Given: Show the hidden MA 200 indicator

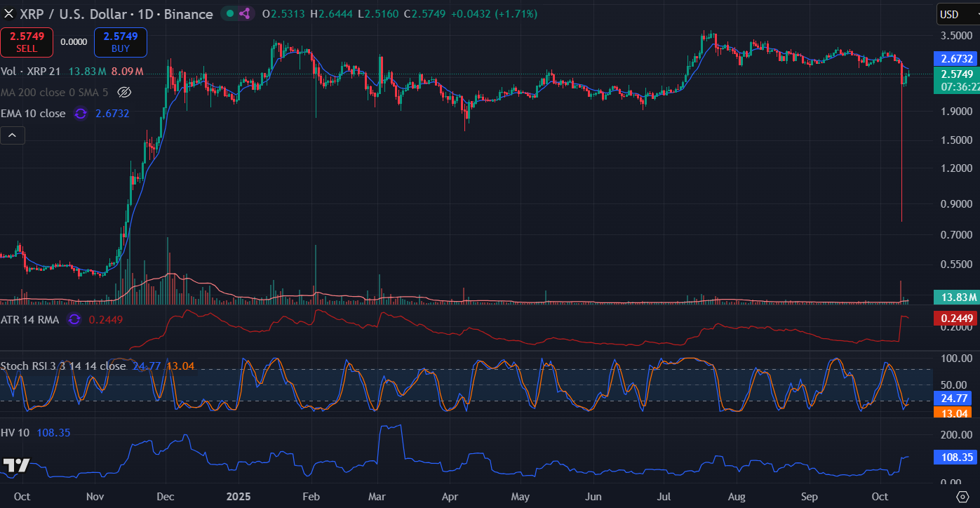Looking at the screenshot, I should [124, 93].
